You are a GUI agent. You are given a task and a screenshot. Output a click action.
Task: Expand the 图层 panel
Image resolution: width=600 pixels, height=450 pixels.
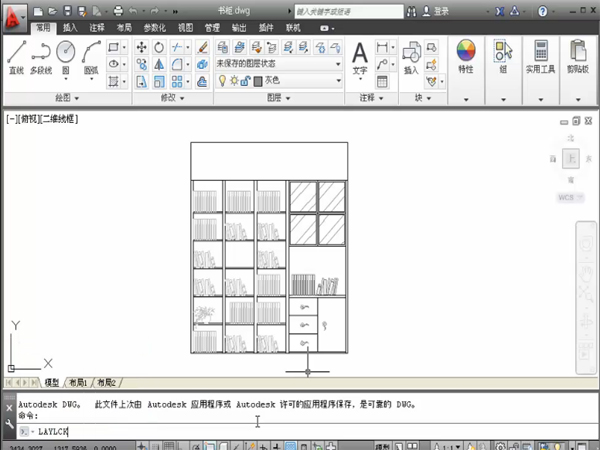coord(278,98)
